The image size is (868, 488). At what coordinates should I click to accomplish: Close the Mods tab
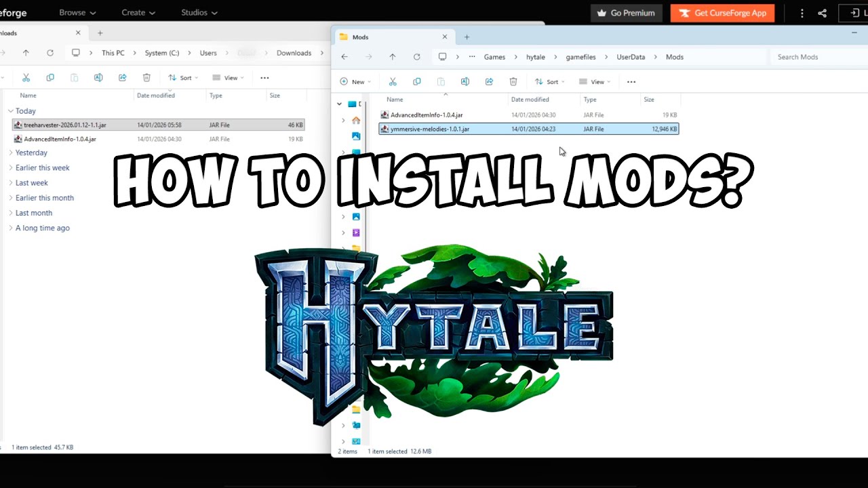445,37
